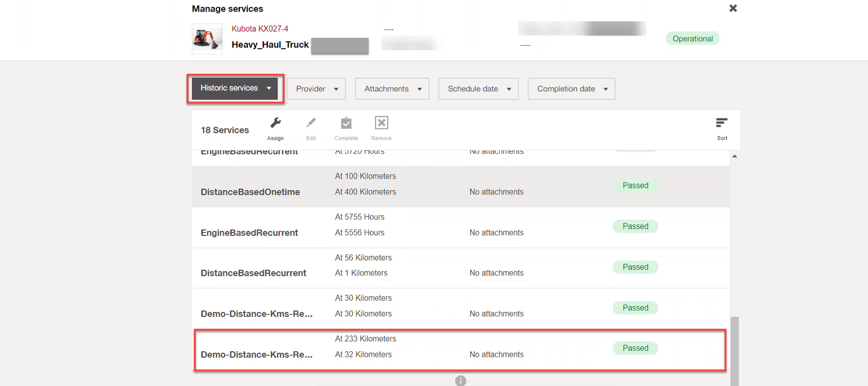Expand the Attachments filter dropdown
868x386 pixels.
[x=392, y=89]
